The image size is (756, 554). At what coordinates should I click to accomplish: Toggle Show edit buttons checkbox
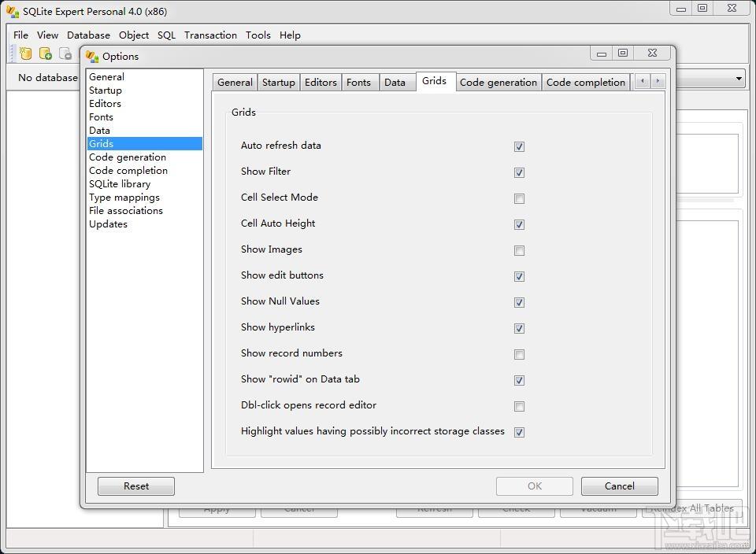point(519,276)
